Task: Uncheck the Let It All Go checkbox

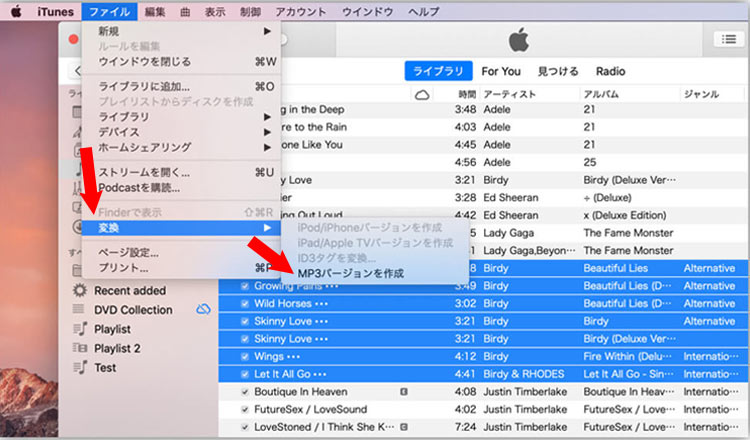Action: coord(245,374)
